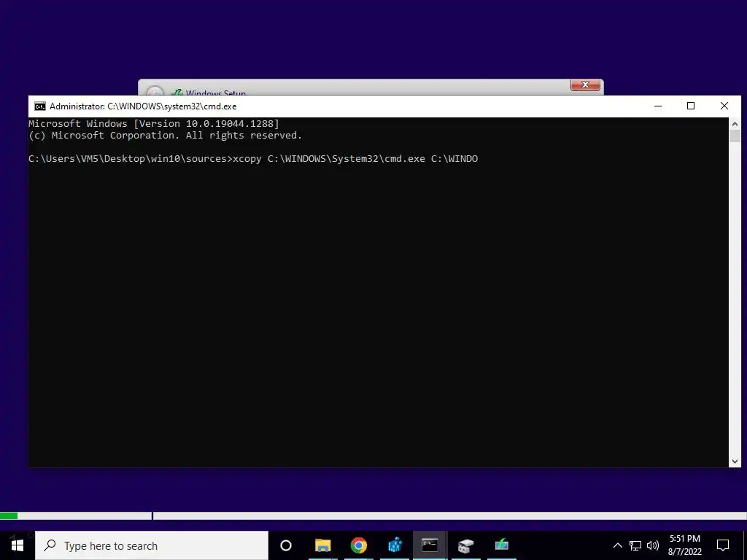This screenshot has width=747, height=560.
Task: Open File Explorer from the taskbar
Action: click(322, 545)
